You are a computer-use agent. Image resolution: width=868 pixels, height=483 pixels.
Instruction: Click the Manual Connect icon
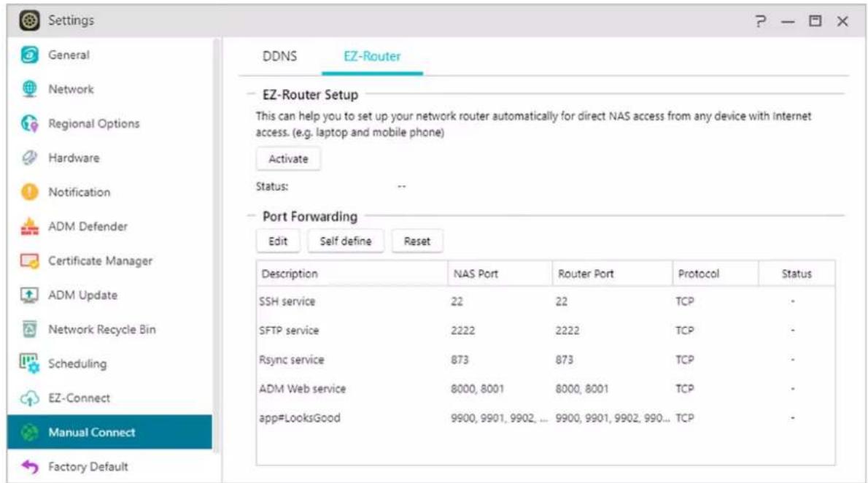coord(29,432)
